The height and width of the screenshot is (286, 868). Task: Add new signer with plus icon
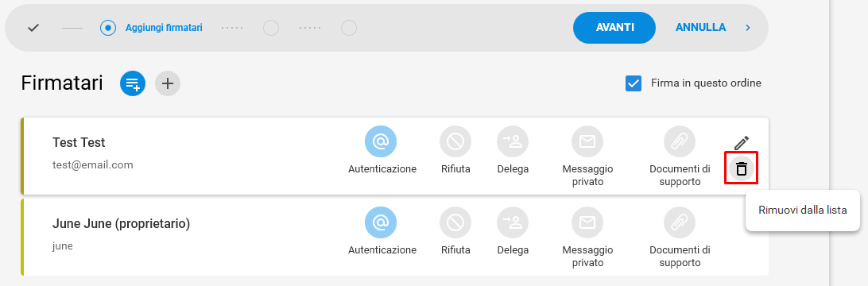point(168,83)
